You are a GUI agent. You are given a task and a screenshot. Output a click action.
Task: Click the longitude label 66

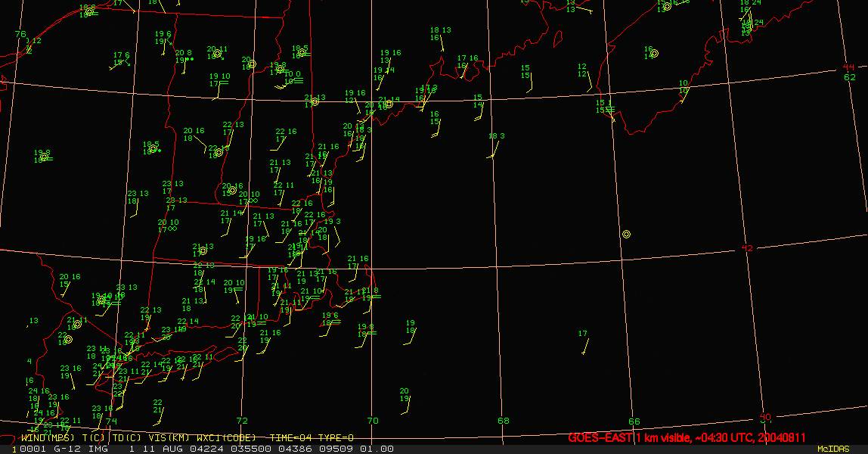point(634,422)
